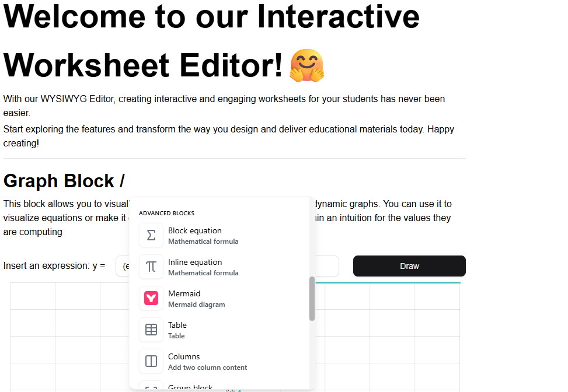Click the 'Insert an expression: y =' label
Image resolution: width=568 pixels, height=392 pixels.
click(54, 266)
